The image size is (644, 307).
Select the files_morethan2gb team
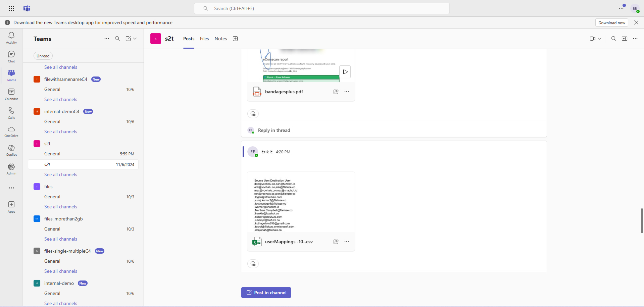click(63, 219)
